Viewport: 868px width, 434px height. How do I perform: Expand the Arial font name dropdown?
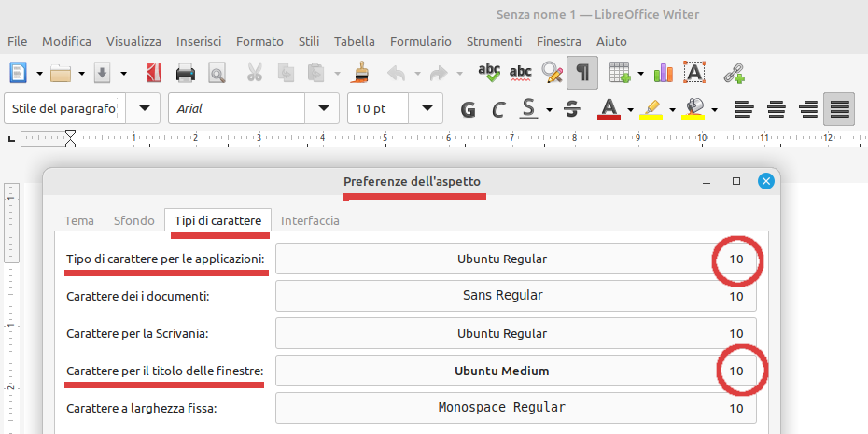tap(324, 108)
